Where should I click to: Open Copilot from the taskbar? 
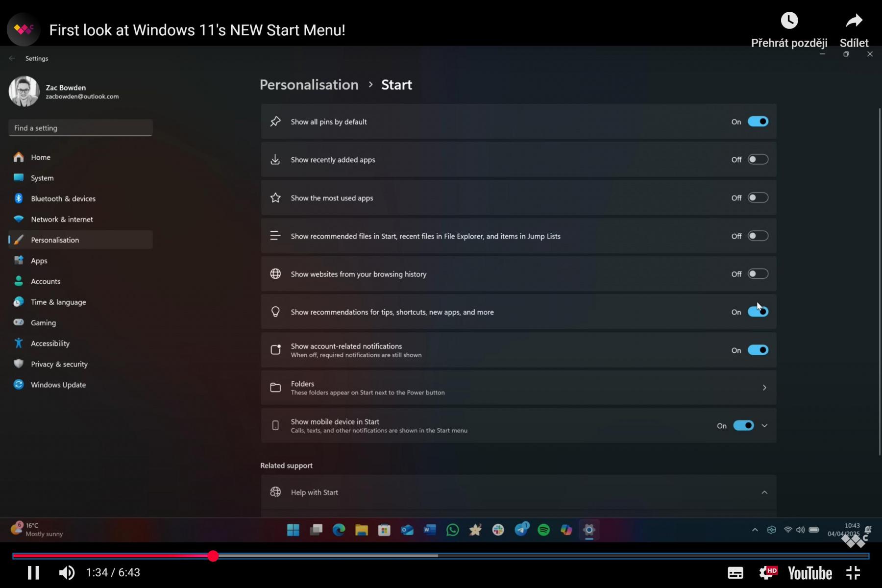pyautogui.click(x=566, y=530)
